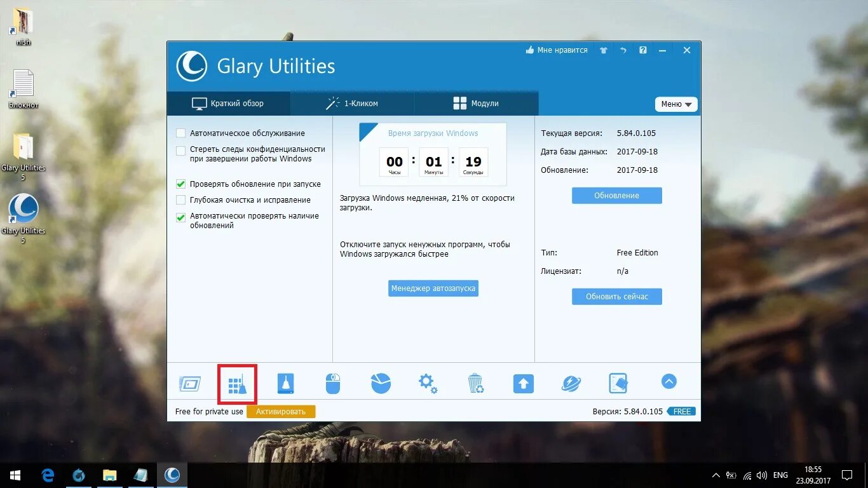This screenshot has height=488, width=868.
Task: Open the Process Manager gears icon
Action: (428, 383)
